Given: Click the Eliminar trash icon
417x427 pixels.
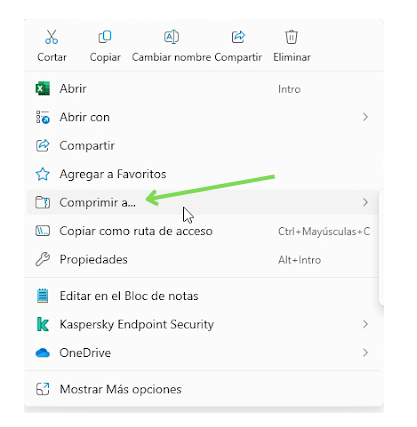Looking at the screenshot, I should [291, 37].
